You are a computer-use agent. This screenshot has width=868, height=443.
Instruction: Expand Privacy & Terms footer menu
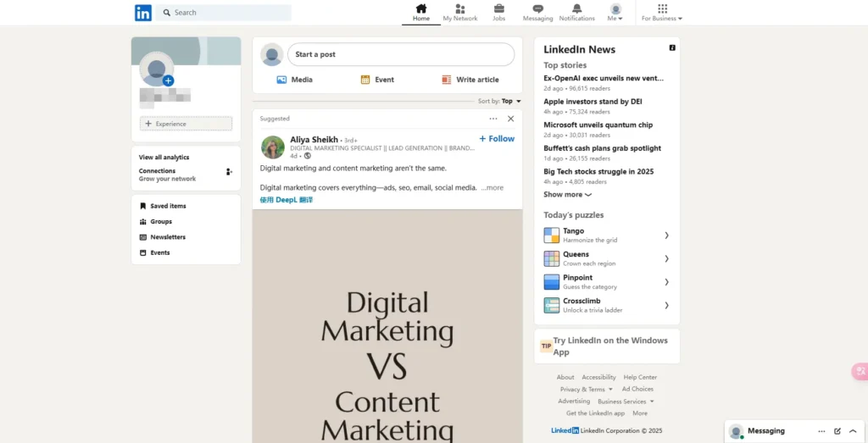(587, 390)
